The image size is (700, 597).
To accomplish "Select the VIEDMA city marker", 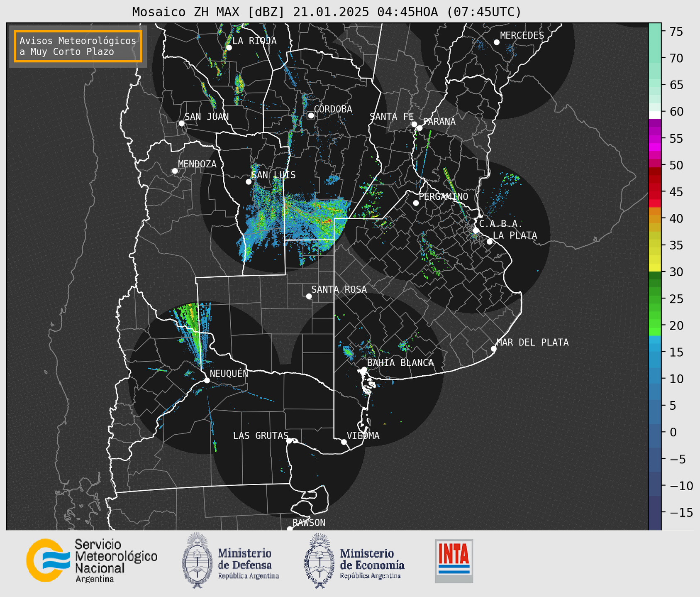I will [x=344, y=442].
